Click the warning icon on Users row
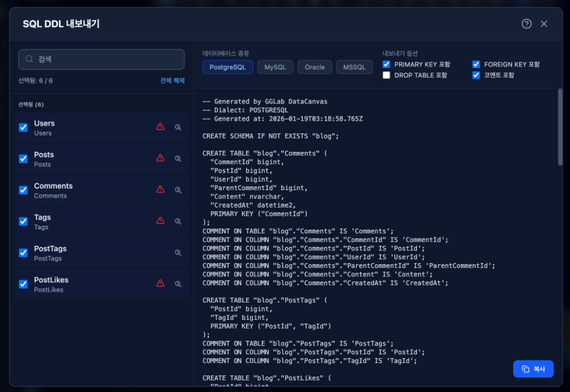This screenshot has width=570, height=392. tap(160, 127)
